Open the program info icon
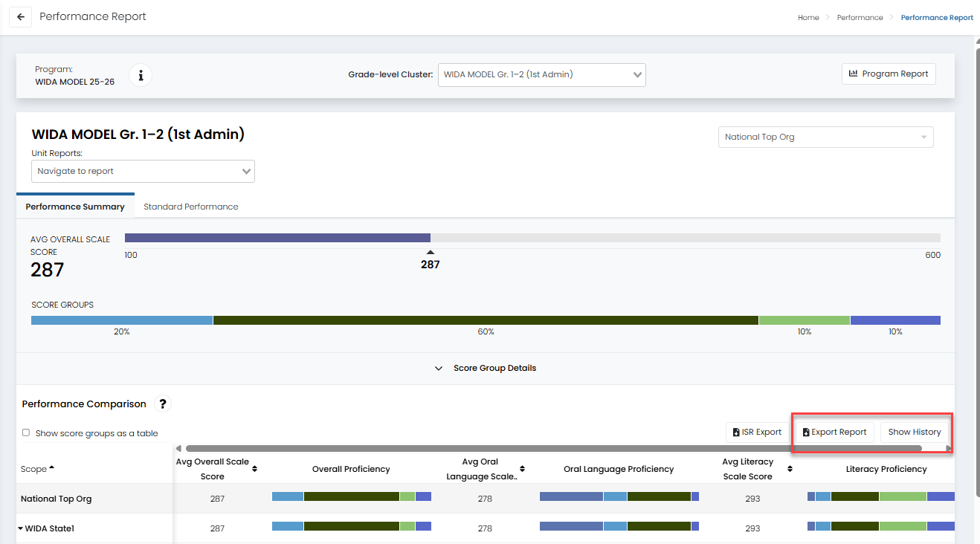 pos(141,75)
